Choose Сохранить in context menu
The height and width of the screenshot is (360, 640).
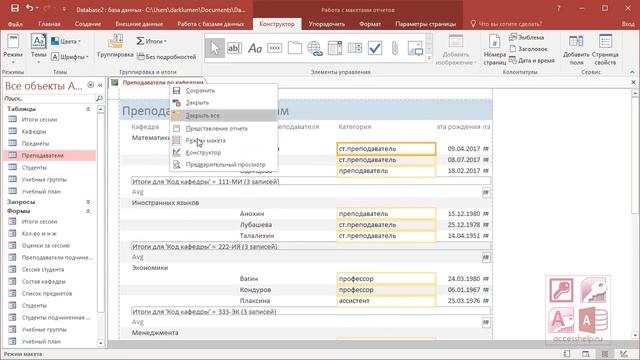(224, 91)
